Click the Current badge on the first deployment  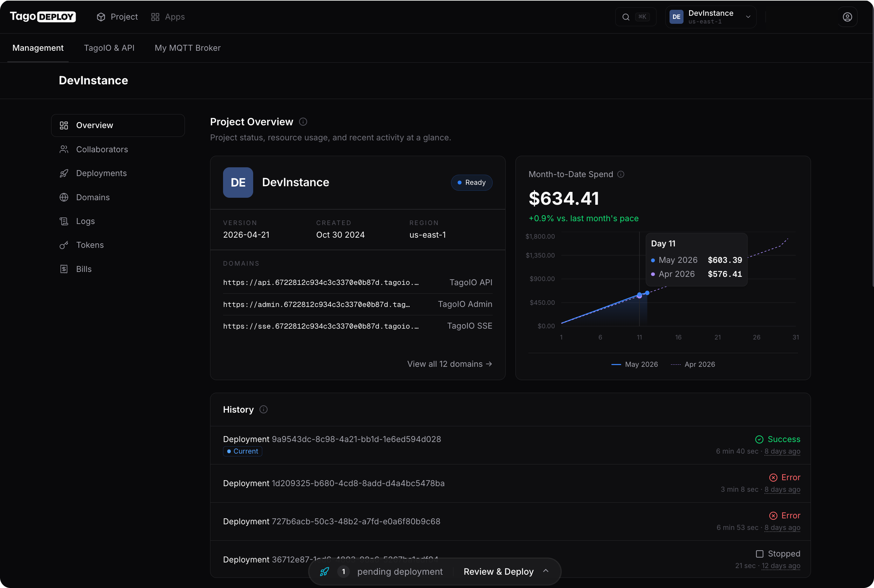coord(243,451)
